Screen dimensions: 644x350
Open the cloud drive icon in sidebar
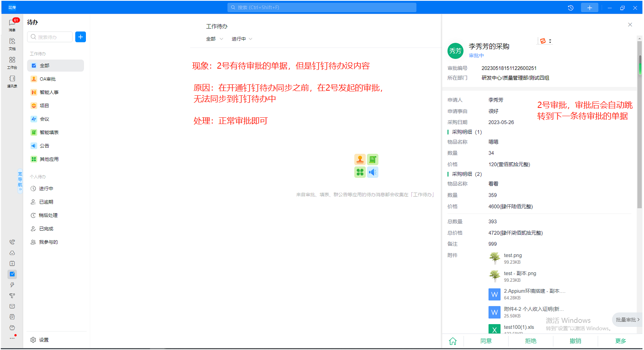[12, 253]
